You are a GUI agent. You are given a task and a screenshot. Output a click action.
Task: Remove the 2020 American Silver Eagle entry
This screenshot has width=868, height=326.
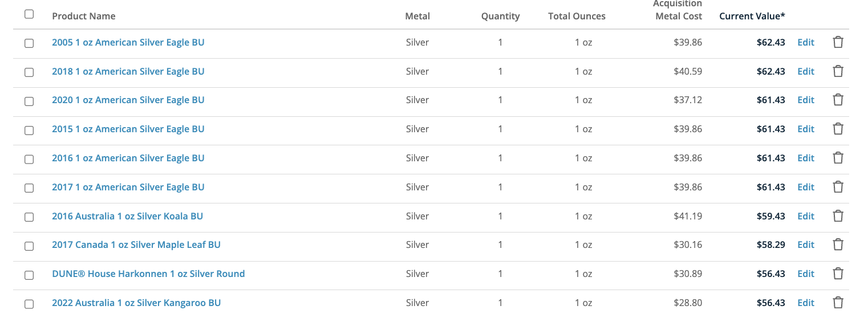[838, 100]
